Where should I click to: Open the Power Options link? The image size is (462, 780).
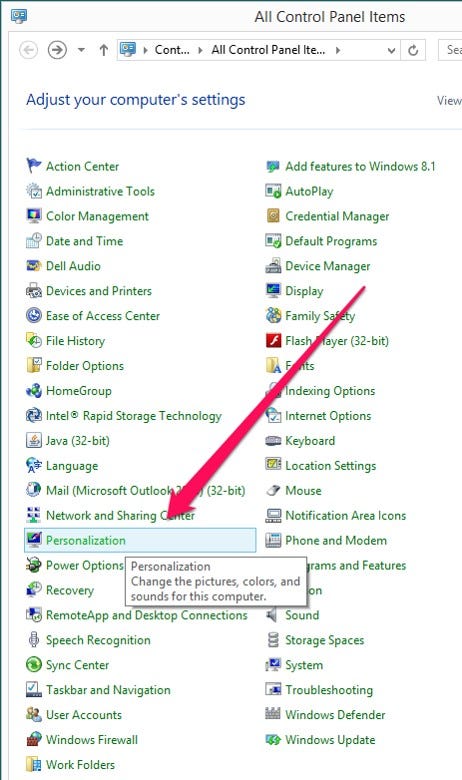[84, 565]
